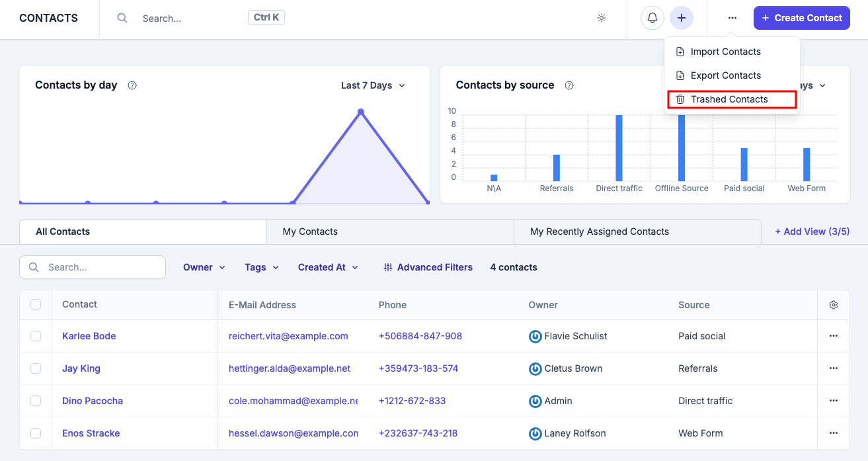Open Contacts by source period dropdown chevron
The image size is (868, 461).
click(822, 85)
